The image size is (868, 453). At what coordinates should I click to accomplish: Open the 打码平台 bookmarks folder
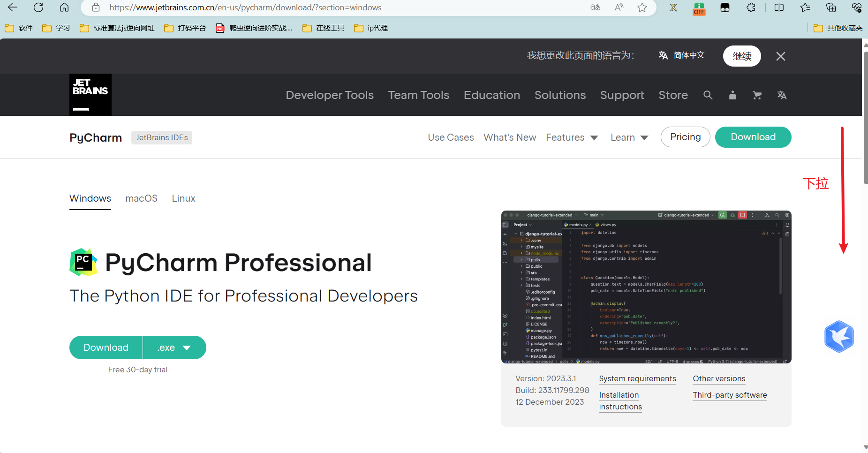click(185, 28)
